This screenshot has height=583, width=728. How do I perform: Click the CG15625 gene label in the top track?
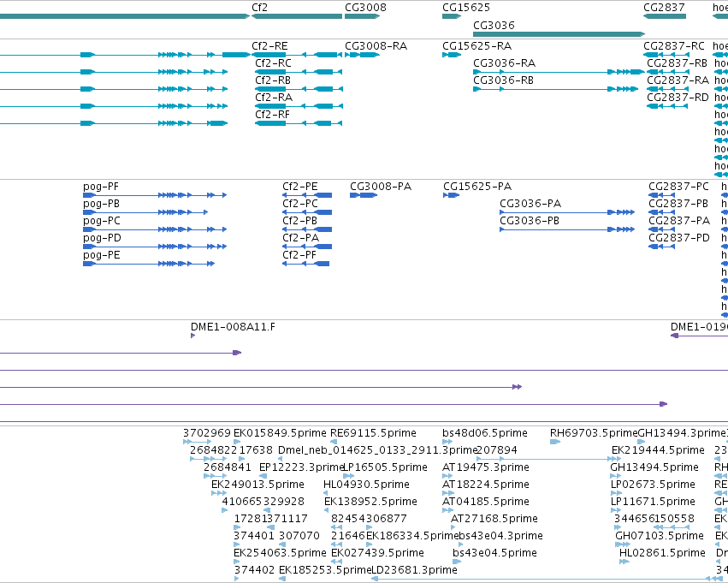click(x=466, y=8)
